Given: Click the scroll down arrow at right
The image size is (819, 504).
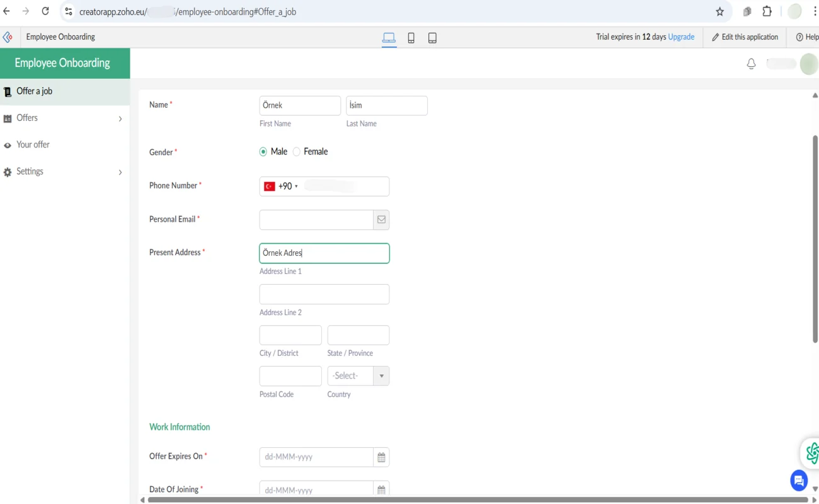Looking at the screenshot, I should point(815,489).
